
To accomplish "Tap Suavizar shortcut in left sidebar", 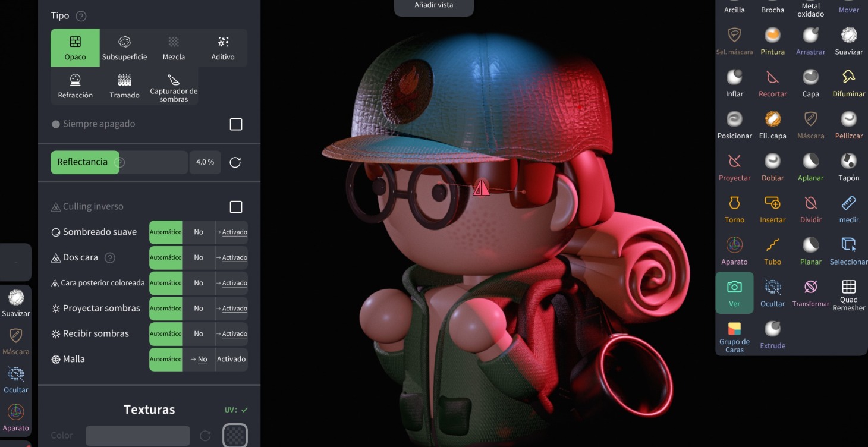I will [x=15, y=303].
